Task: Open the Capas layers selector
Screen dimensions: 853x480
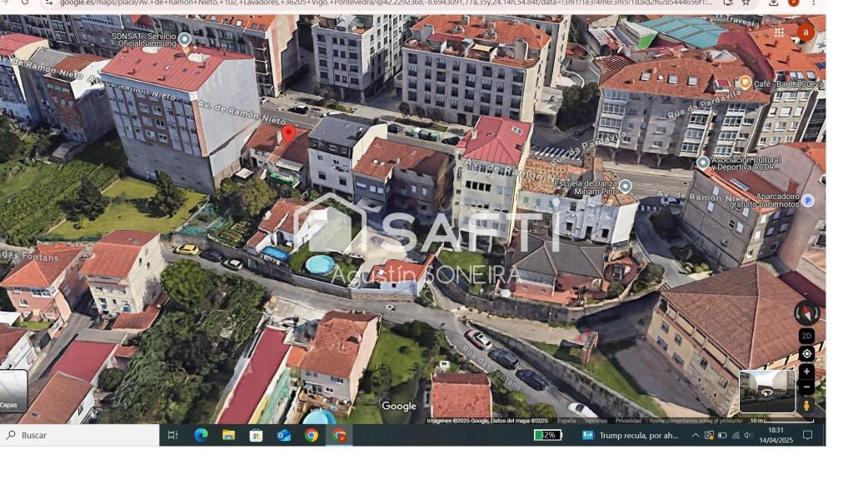Action: pos(12,391)
